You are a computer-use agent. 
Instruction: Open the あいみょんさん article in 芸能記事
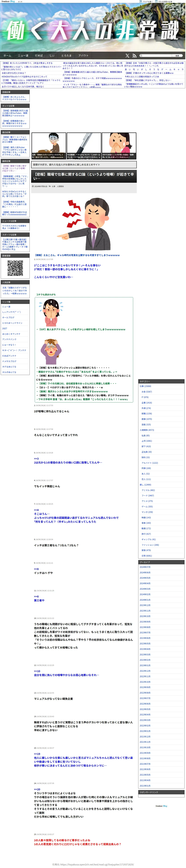14,98
